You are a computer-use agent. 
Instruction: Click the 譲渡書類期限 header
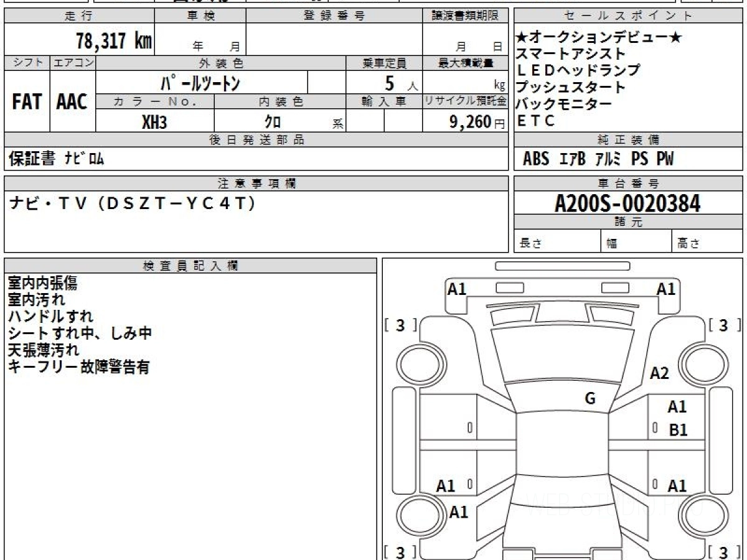(466, 16)
